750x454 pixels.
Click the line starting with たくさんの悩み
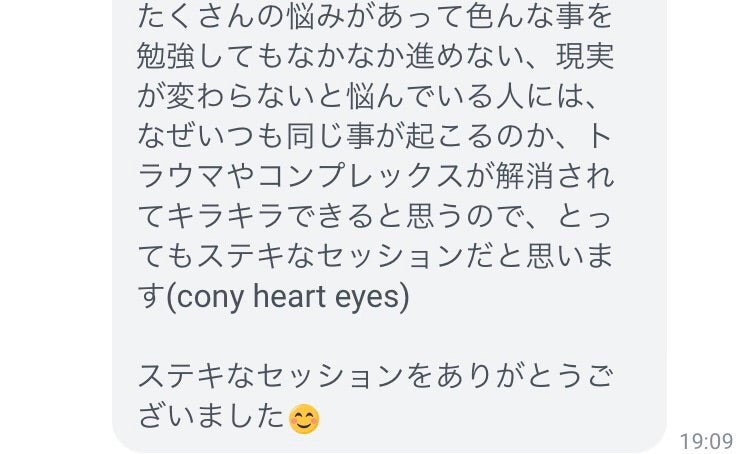coord(374,16)
